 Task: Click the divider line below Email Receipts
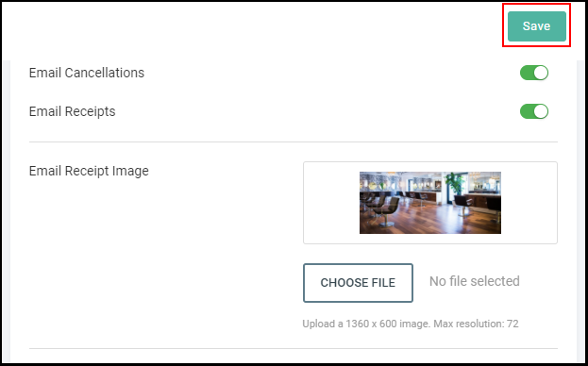[294, 142]
